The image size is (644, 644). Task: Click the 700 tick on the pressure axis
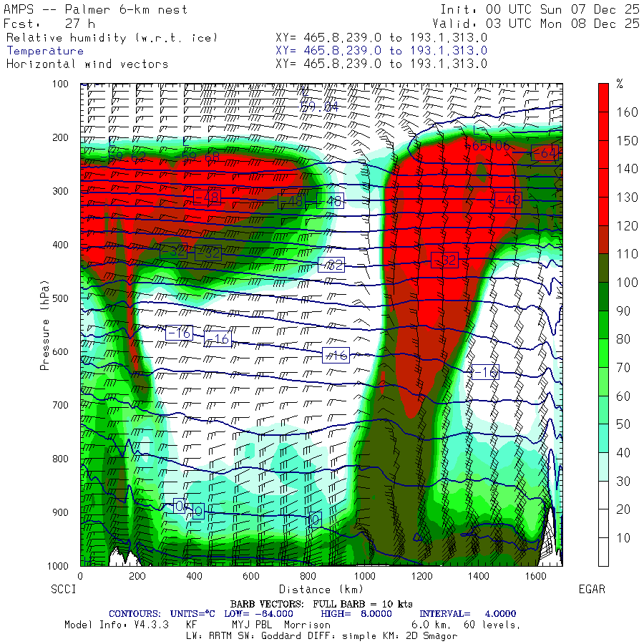60,405
